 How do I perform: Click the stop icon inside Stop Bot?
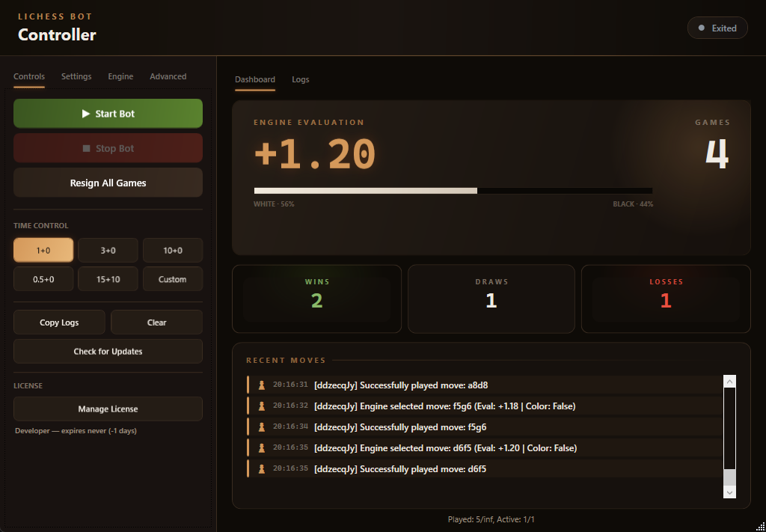coord(87,147)
